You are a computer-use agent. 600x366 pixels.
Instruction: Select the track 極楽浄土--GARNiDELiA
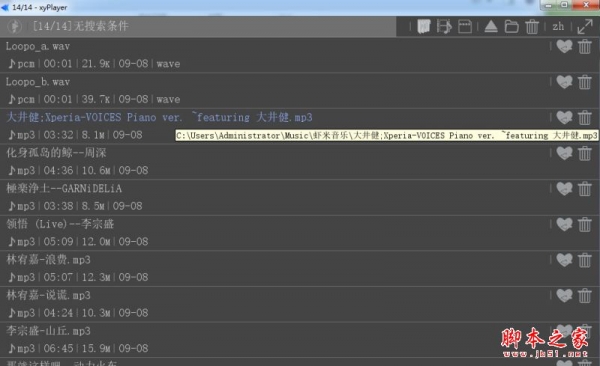(64, 188)
